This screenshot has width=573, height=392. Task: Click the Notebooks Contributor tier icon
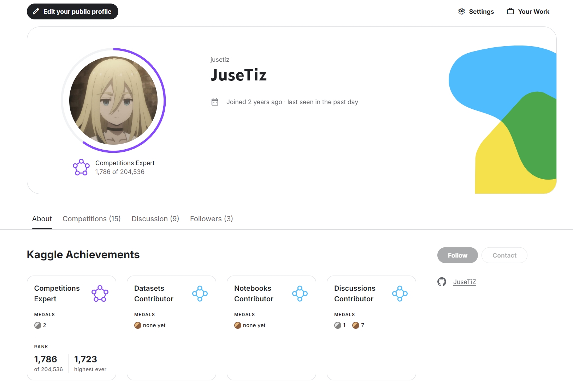300,294
